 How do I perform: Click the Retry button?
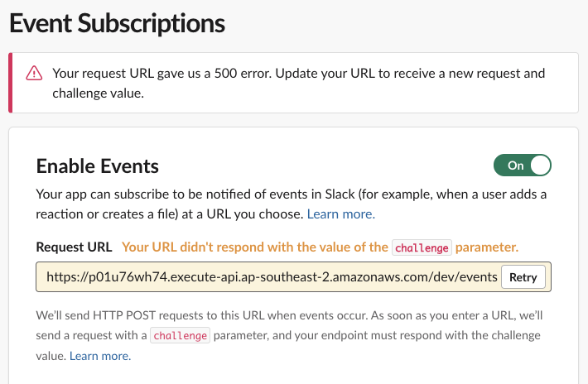click(523, 278)
